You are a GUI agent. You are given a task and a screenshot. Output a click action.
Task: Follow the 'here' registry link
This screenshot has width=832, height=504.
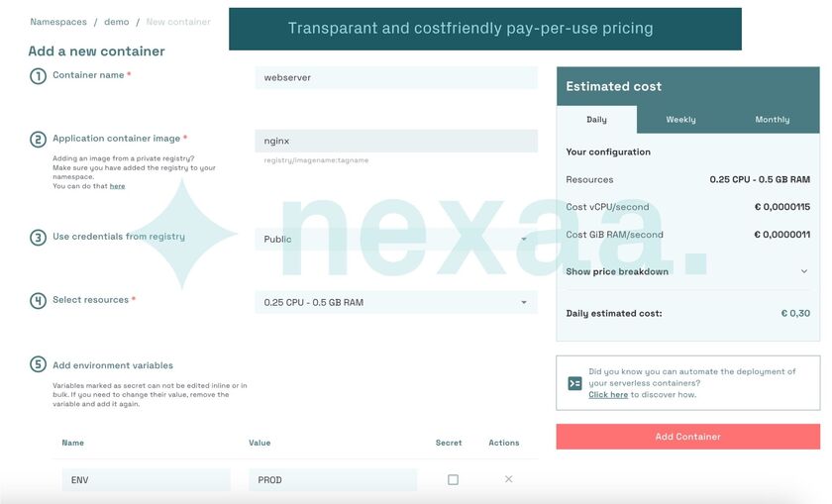coord(117,186)
